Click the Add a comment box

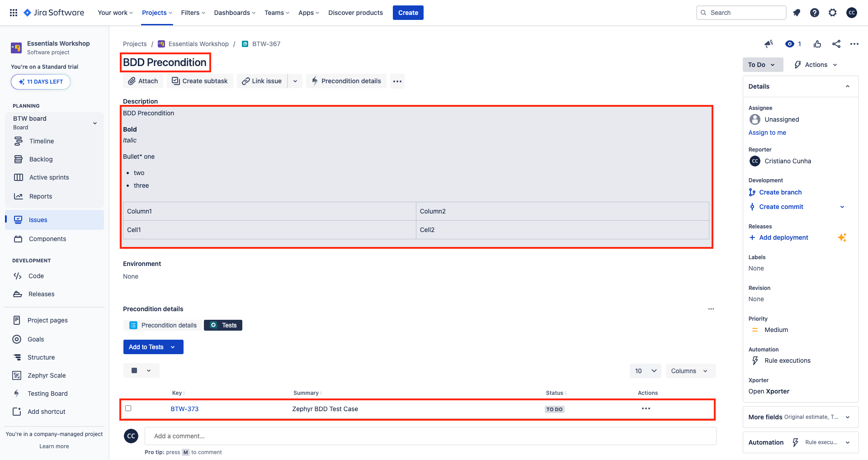[x=430, y=436]
